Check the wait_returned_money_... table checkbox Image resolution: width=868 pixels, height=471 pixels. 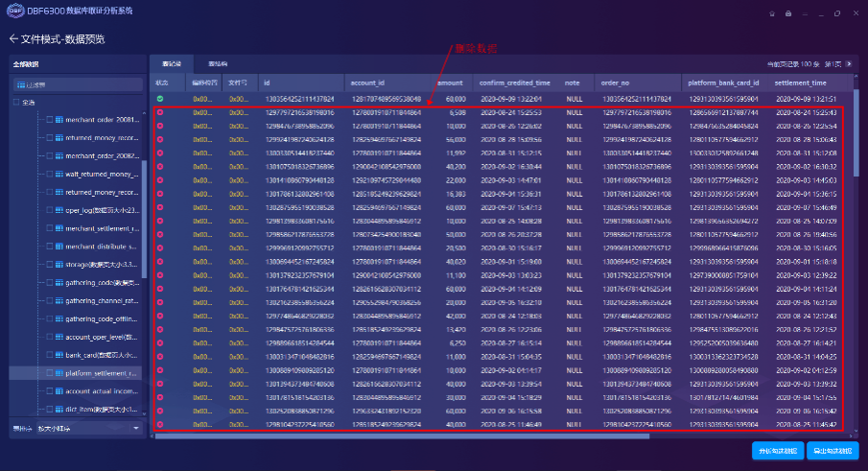pos(50,174)
